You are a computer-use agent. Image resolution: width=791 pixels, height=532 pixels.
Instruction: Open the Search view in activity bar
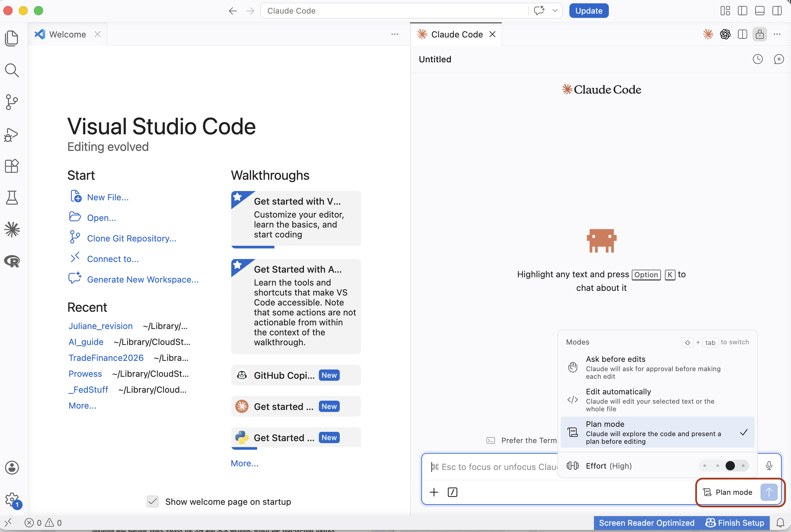point(12,70)
